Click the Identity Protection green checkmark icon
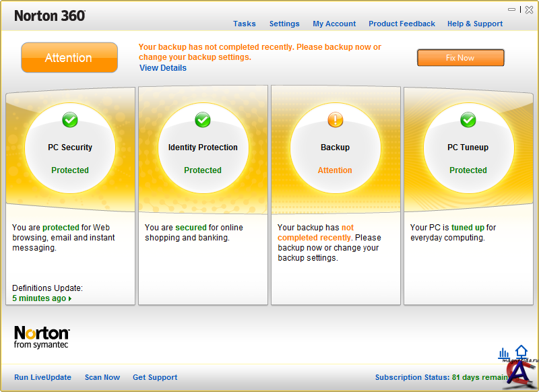Image resolution: width=539 pixels, height=392 pixels. click(203, 120)
